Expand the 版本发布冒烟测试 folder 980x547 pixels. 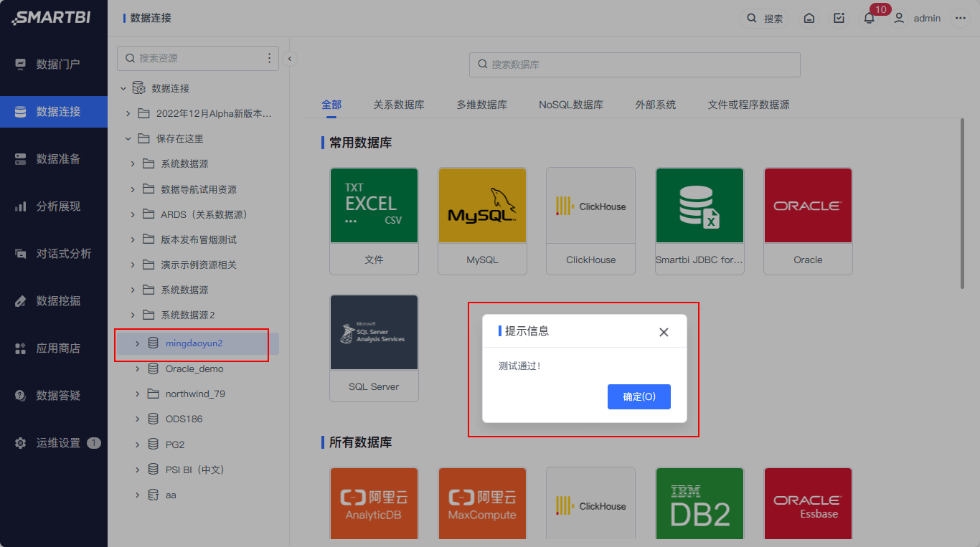point(133,239)
